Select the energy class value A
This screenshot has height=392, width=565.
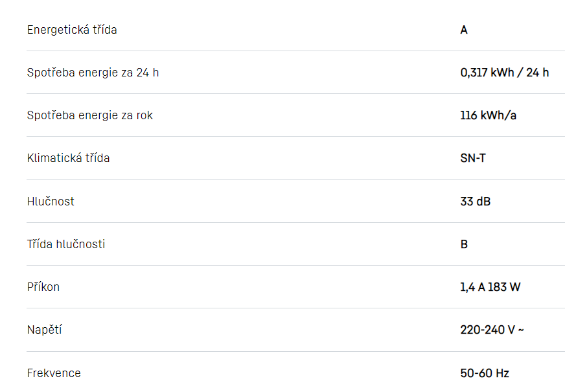click(464, 30)
